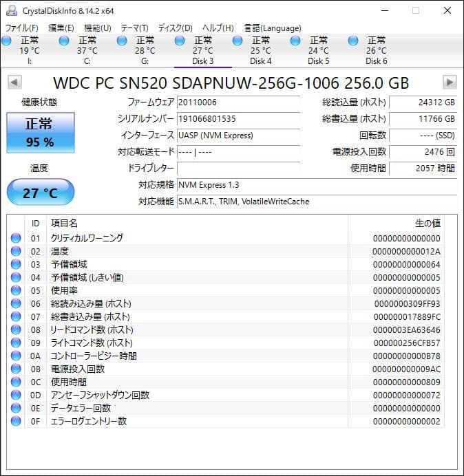Open the 機能(U) menu
The height and width of the screenshot is (476, 464).
pyautogui.click(x=97, y=28)
